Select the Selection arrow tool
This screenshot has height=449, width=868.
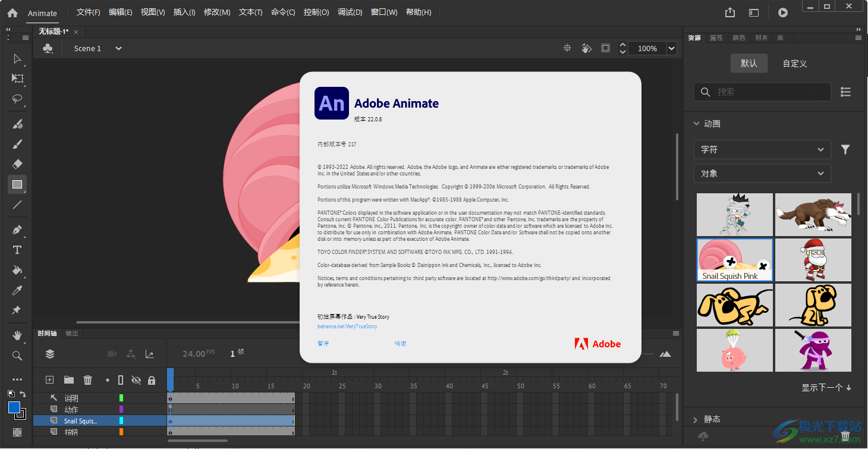pyautogui.click(x=17, y=58)
